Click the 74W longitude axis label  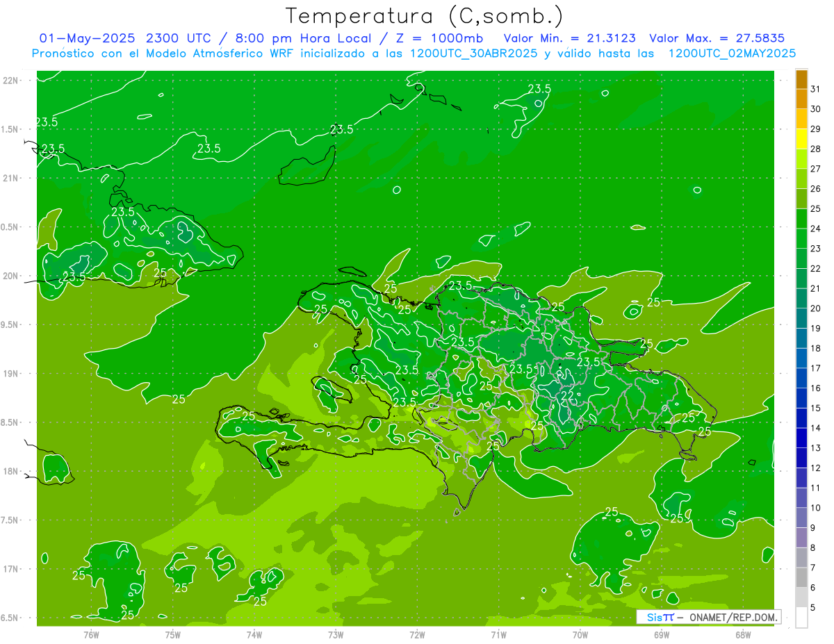click(x=254, y=635)
